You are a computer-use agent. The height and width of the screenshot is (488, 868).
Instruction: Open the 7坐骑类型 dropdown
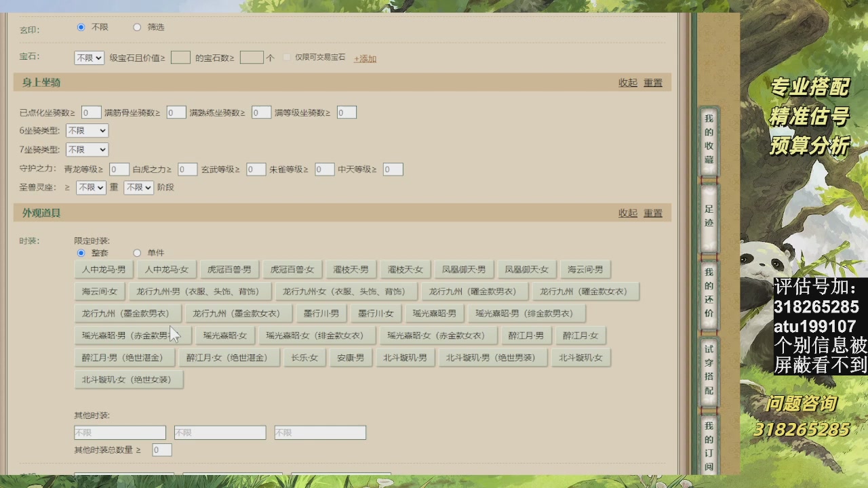pos(87,150)
